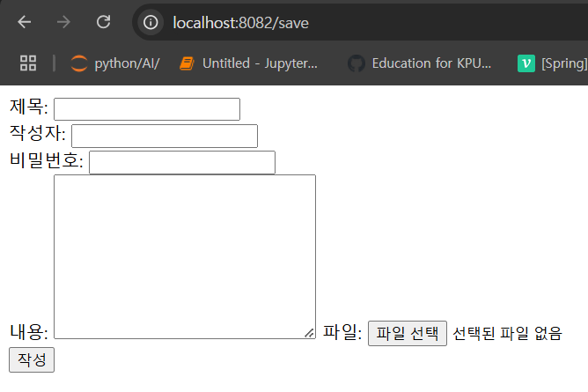Click the 제목: label text
This screenshot has width=588, height=392.
point(29,107)
